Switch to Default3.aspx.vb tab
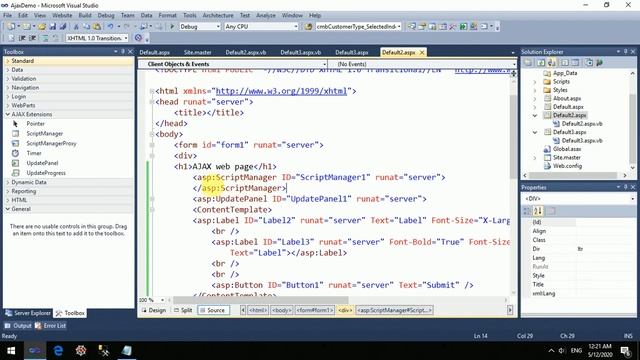640x360 pixels. (x=300, y=52)
